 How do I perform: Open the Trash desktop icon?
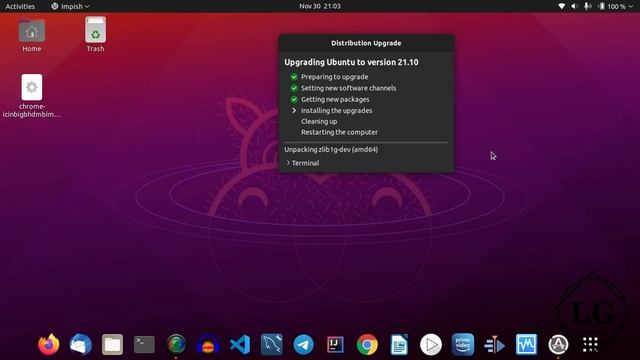point(95,35)
